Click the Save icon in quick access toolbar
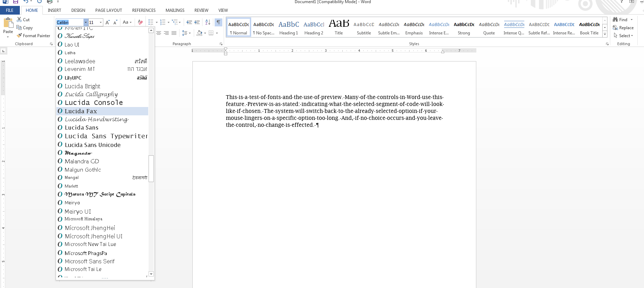Viewport: 644px width, 288px height. click(16, 2)
